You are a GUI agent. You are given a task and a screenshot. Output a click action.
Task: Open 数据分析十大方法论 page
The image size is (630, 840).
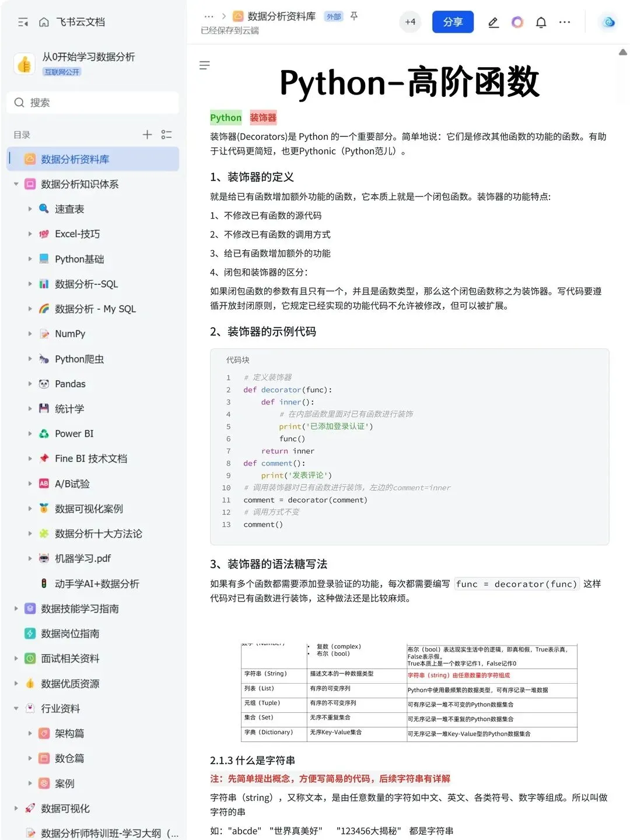tap(99, 534)
